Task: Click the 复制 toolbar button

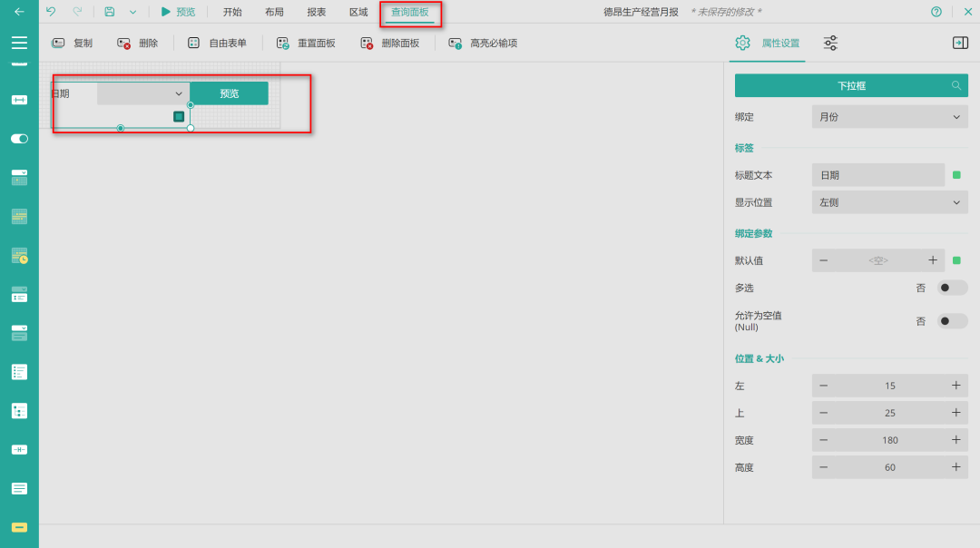Action: [x=72, y=44]
